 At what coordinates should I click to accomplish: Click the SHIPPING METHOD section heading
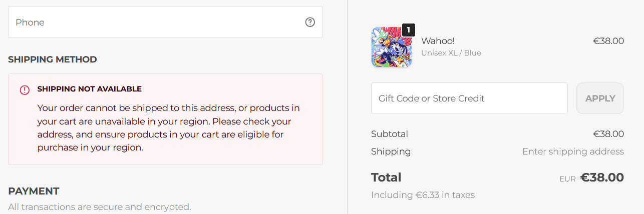[x=53, y=59]
